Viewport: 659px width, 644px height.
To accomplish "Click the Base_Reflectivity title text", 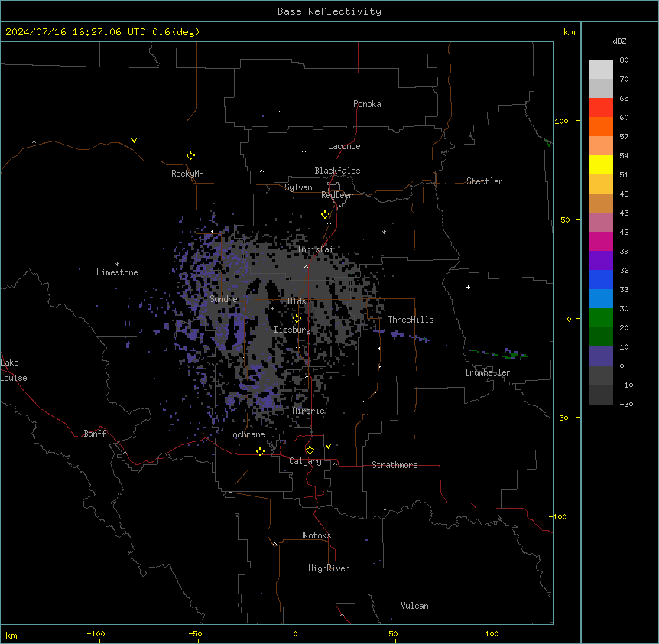I will pyautogui.click(x=329, y=11).
